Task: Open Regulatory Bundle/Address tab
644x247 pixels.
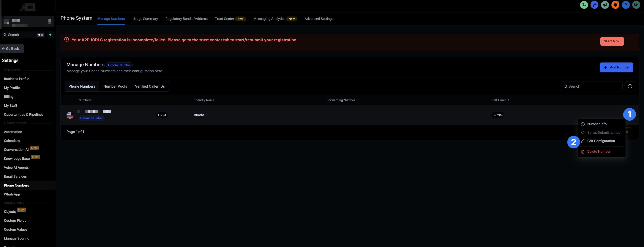Action: click(x=186, y=19)
